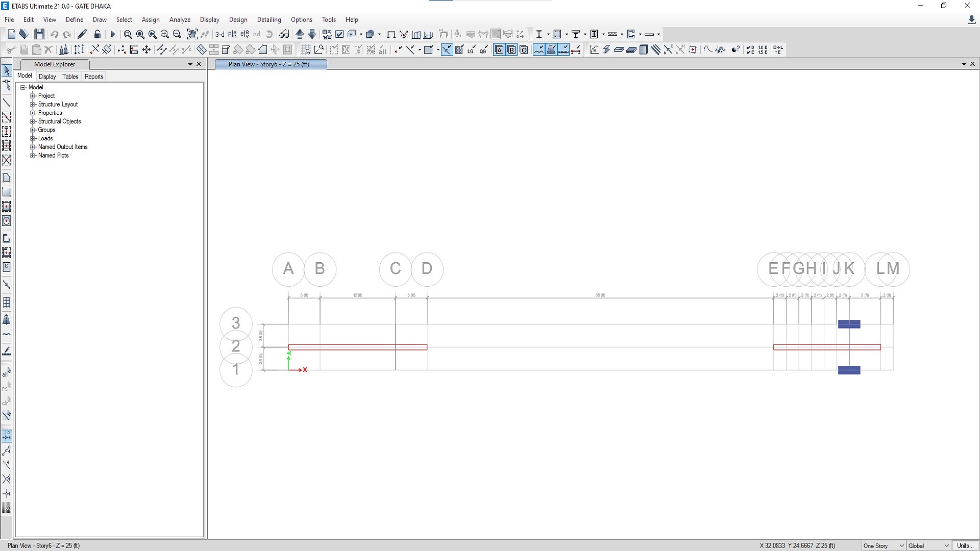
Task: Click the Units... button
Action: [x=965, y=545]
